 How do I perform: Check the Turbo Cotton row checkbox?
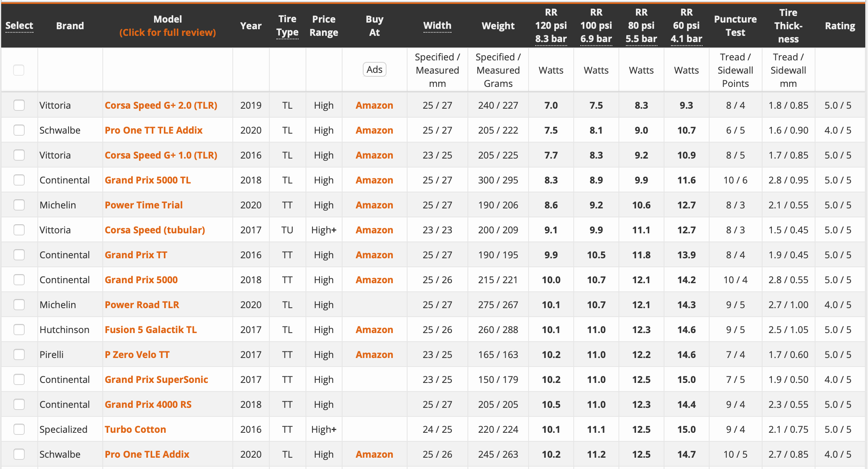pos(19,429)
